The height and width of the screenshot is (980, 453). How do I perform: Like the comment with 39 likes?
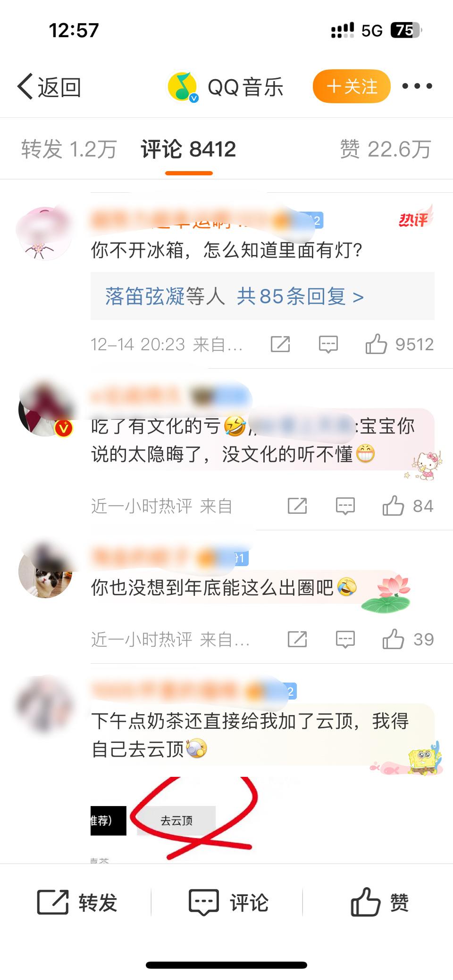click(x=393, y=639)
